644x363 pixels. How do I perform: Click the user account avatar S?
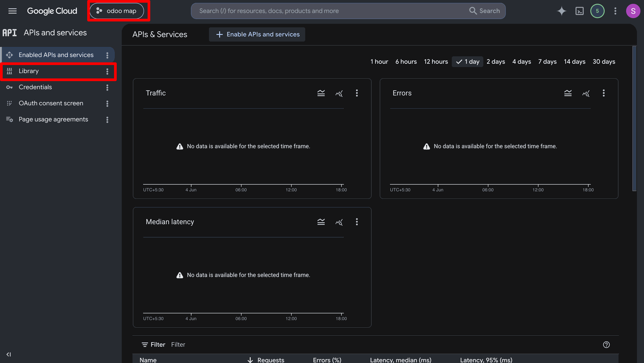633,11
